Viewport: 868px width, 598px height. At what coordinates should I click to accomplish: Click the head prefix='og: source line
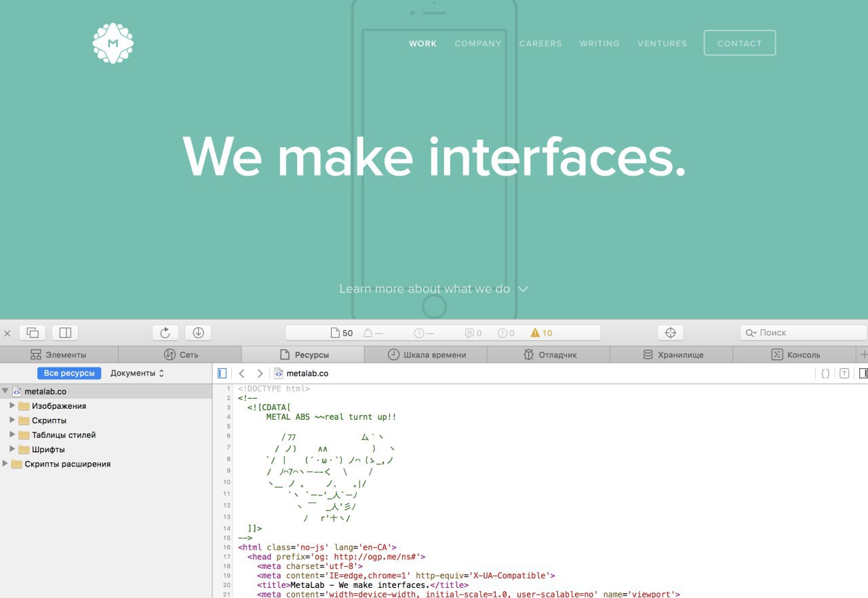tap(336, 557)
